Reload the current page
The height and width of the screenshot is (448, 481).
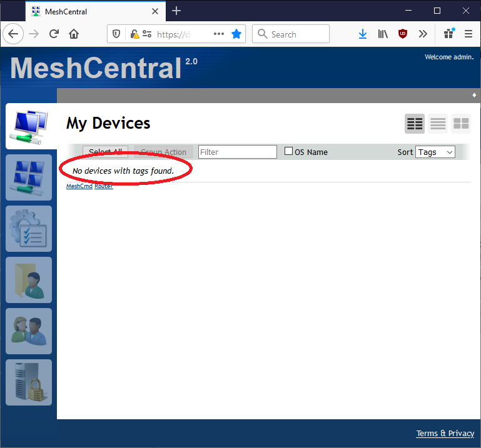coord(54,34)
